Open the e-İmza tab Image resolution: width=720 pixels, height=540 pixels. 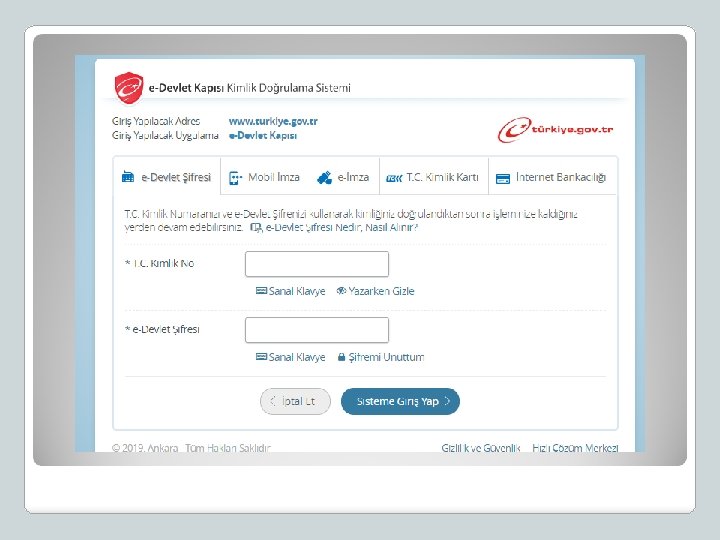343,177
